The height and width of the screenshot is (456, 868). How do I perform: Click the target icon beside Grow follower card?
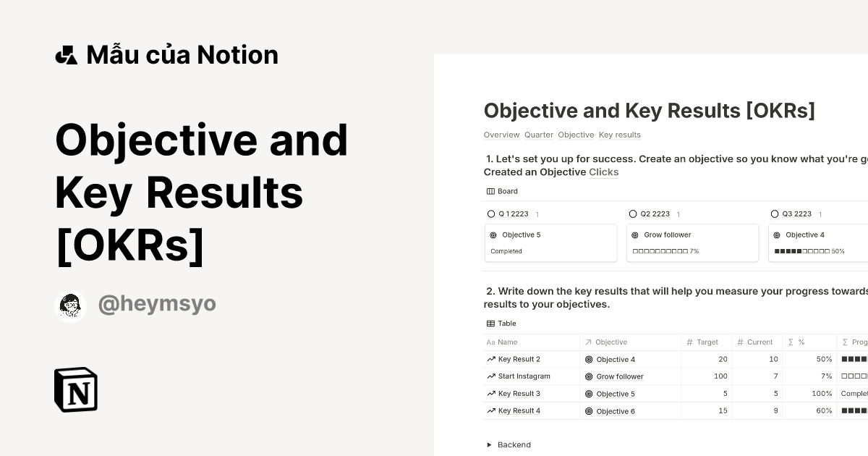635,235
